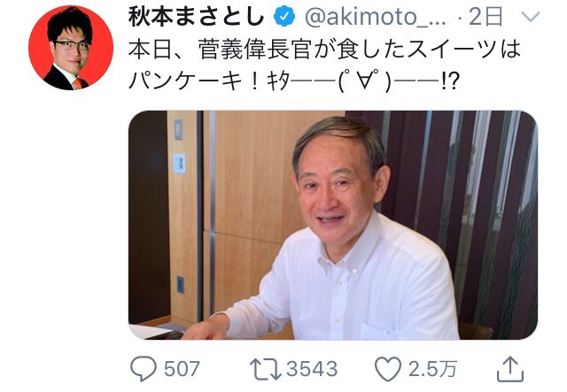
Task: Click the retweet arrows icon
Action: point(266,369)
